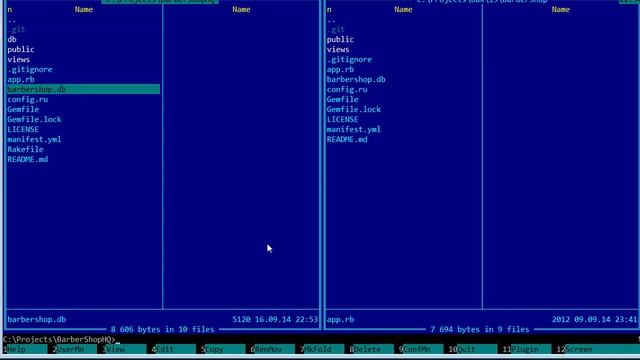Select the public folder in left panel
This screenshot has width=640, height=360.
click(x=21, y=49)
